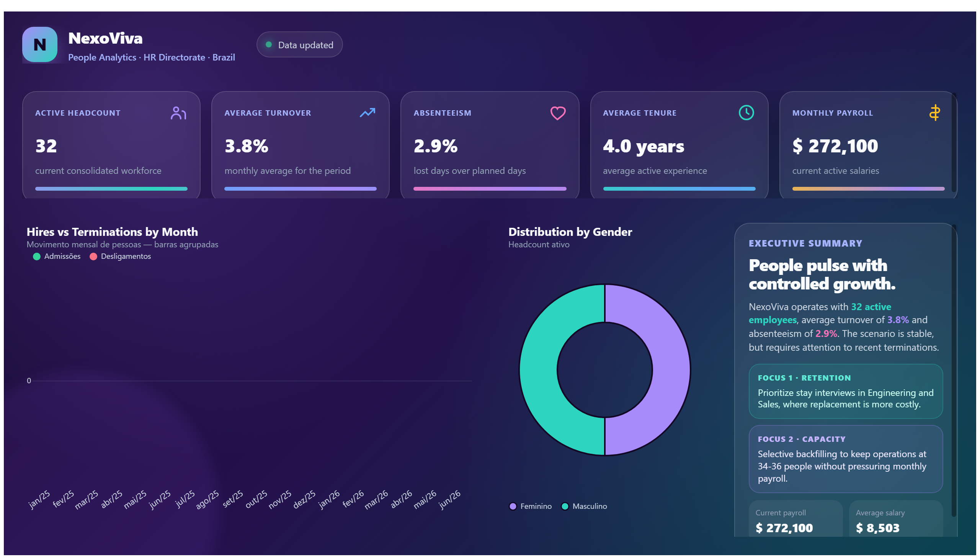Click the dollar icon on Monthly Payroll
Viewport: 980px width, 559px height.
pos(934,113)
